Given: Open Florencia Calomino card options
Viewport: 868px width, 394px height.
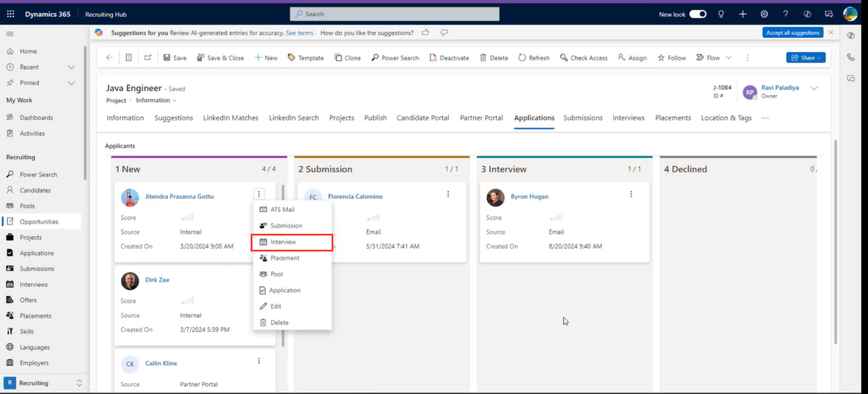Looking at the screenshot, I should (448, 194).
